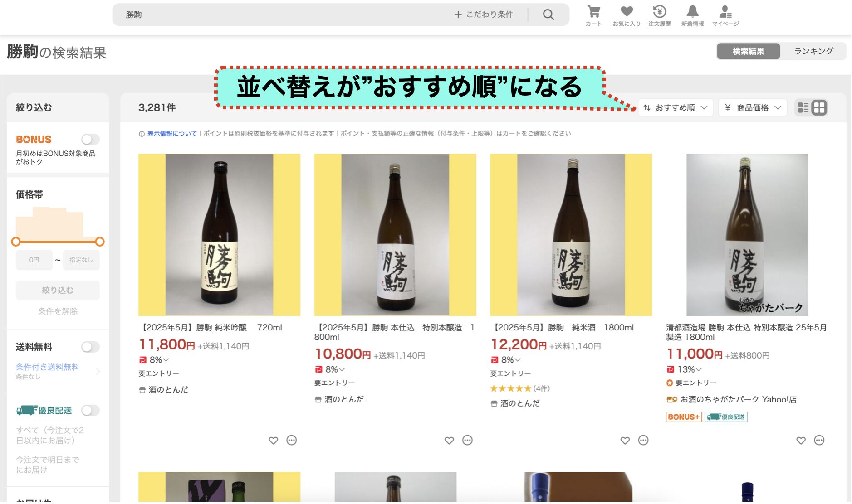This screenshot has width=852, height=504.
Task: Open the 純米酒 1800ml product image
Action: coord(571,235)
